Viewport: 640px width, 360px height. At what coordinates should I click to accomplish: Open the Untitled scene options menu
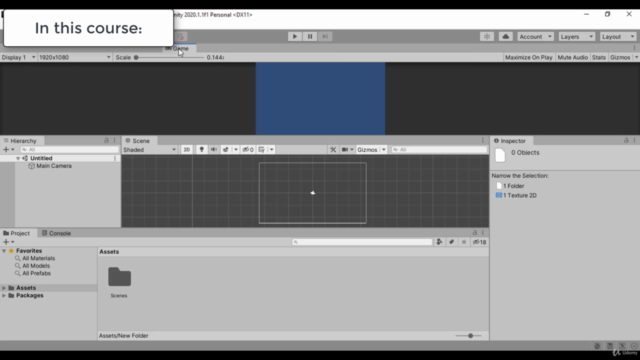click(115, 158)
